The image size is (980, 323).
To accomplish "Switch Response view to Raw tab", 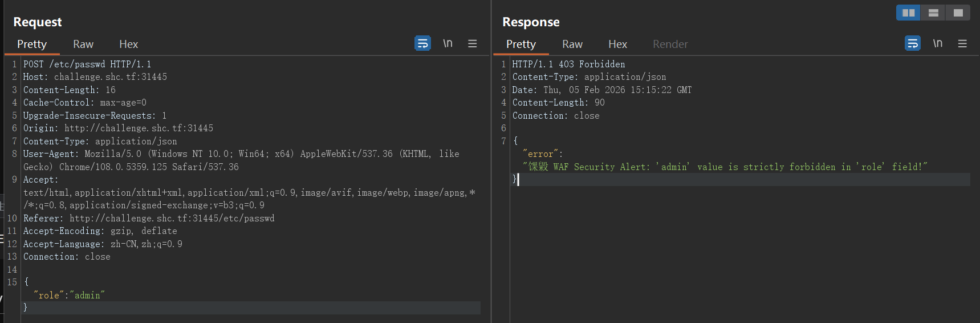I will [x=572, y=45].
